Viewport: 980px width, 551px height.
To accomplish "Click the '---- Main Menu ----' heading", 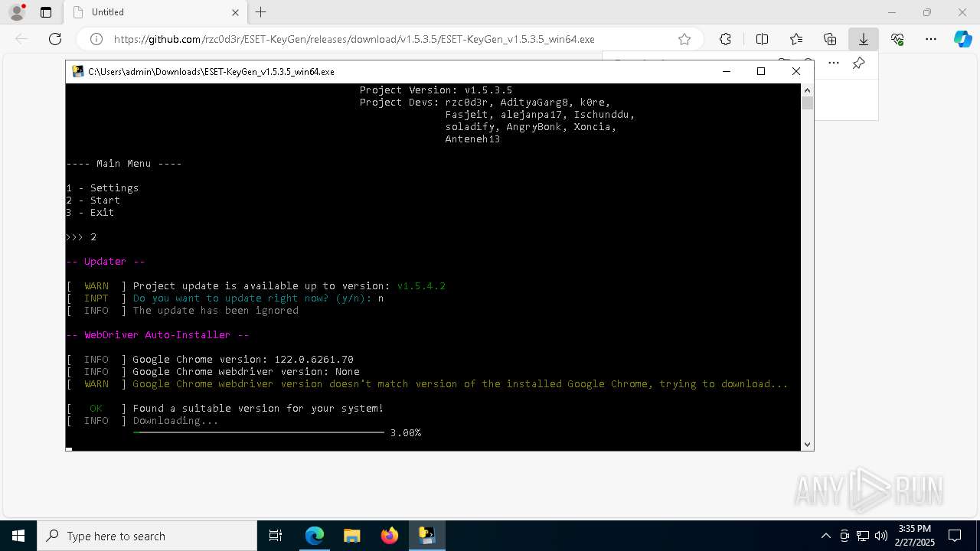I will (x=124, y=163).
